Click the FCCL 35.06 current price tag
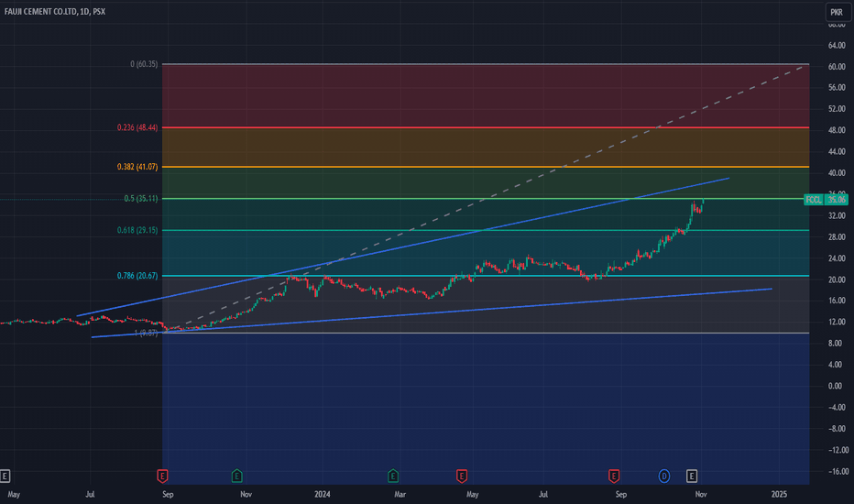Image resolution: width=854 pixels, height=504 pixels. 826,200
